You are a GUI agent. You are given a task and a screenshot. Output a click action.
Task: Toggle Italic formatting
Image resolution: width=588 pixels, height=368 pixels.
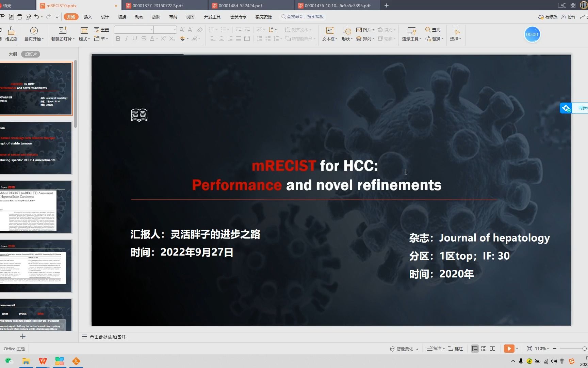[127, 39]
